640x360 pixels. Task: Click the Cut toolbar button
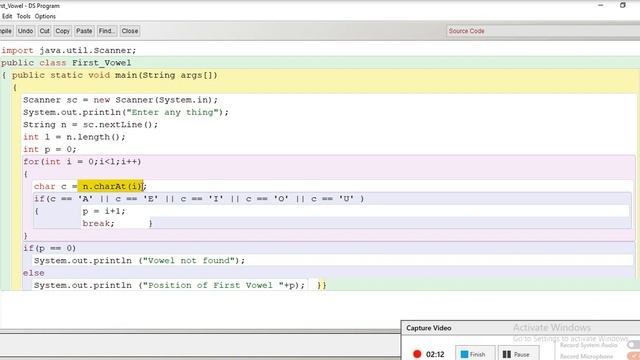pyautogui.click(x=44, y=31)
